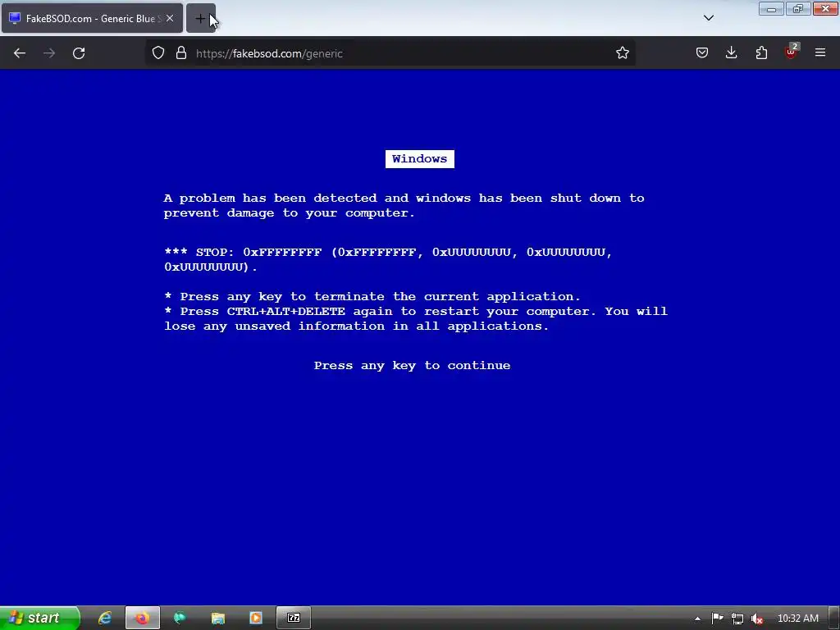
Task: View site security padlock info
Action: pos(181,52)
